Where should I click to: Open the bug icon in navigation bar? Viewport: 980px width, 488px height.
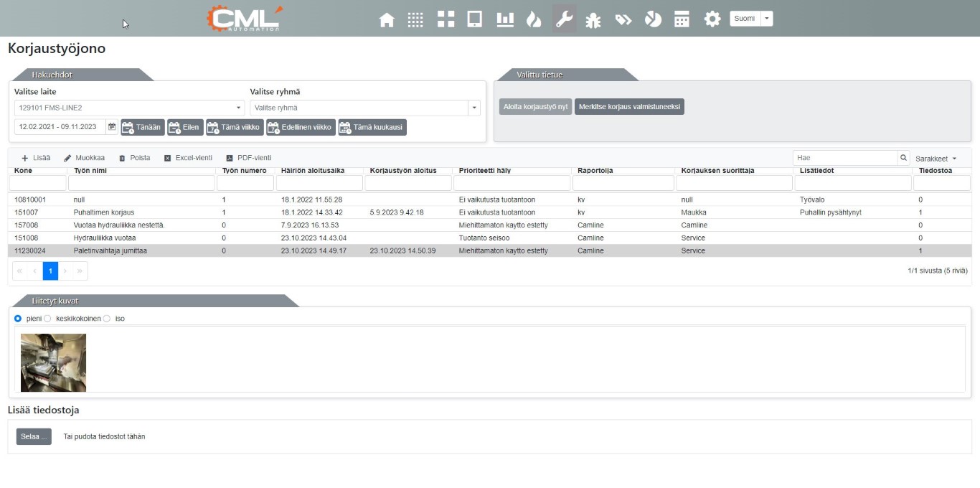coord(593,19)
